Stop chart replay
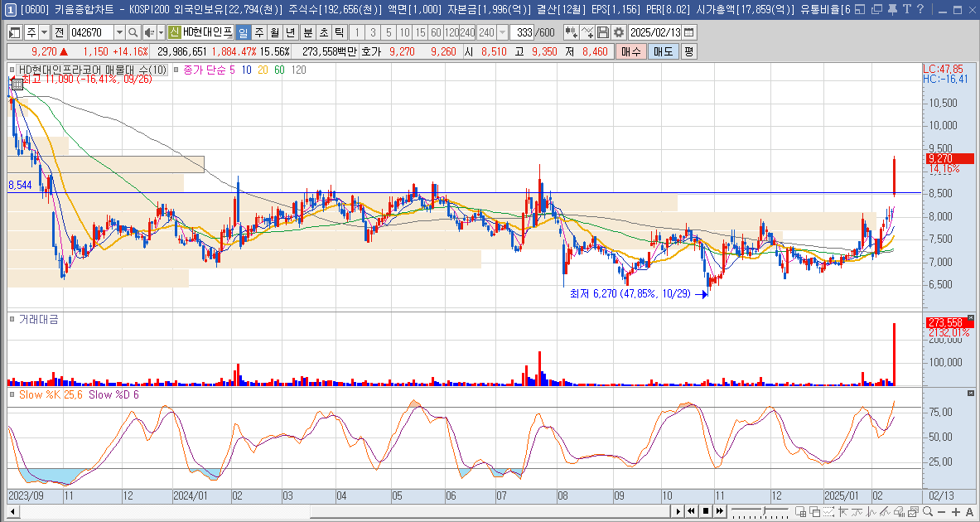Screen dimensions: 980x522 pyautogui.click(x=706, y=511)
